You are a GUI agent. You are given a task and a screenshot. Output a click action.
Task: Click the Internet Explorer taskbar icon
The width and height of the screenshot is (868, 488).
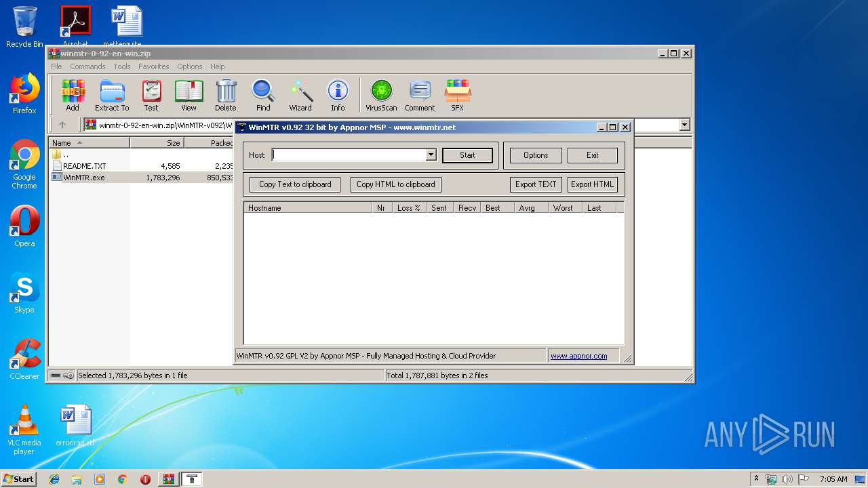[x=54, y=479]
